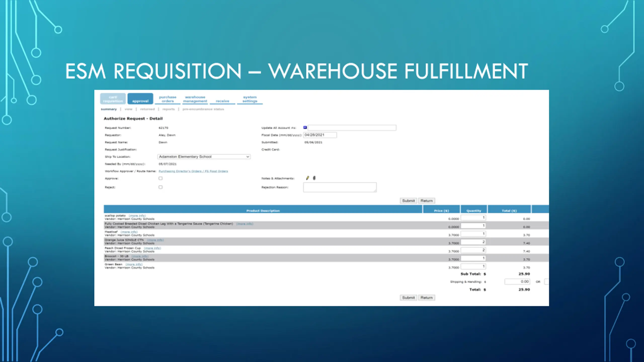Click the blue Update All Account icon
This screenshot has height=362, width=644.
pyautogui.click(x=305, y=127)
